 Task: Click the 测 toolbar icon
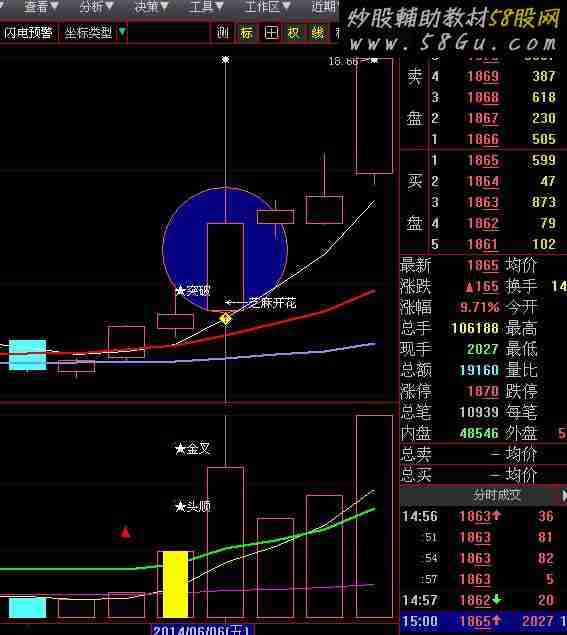tap(222, 32)
